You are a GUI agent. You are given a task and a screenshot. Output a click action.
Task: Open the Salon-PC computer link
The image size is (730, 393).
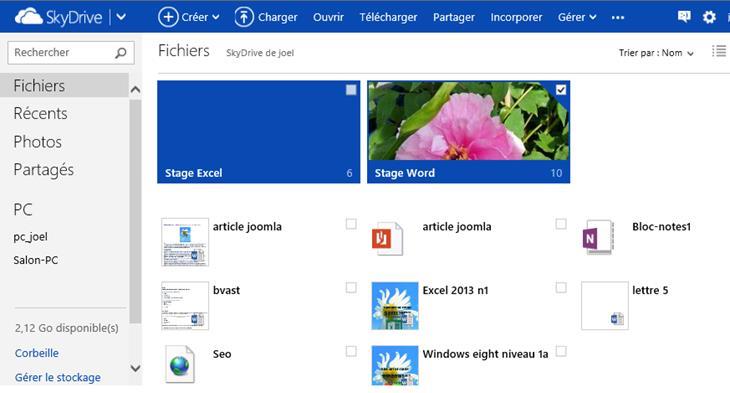point(36,260)
